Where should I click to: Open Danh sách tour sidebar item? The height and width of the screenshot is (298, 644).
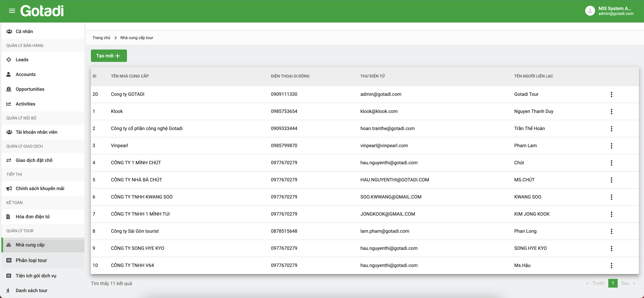click(x=32, y=290)
